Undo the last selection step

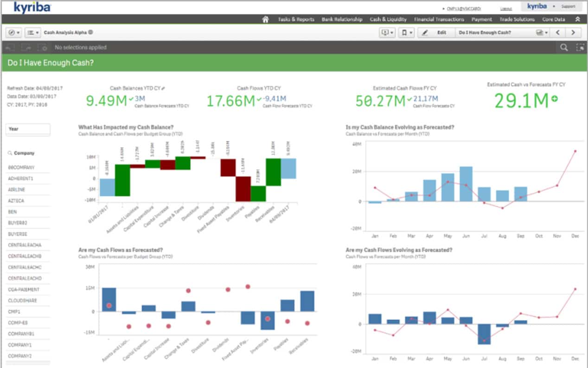pyautogui.click(x=9, y=47)
